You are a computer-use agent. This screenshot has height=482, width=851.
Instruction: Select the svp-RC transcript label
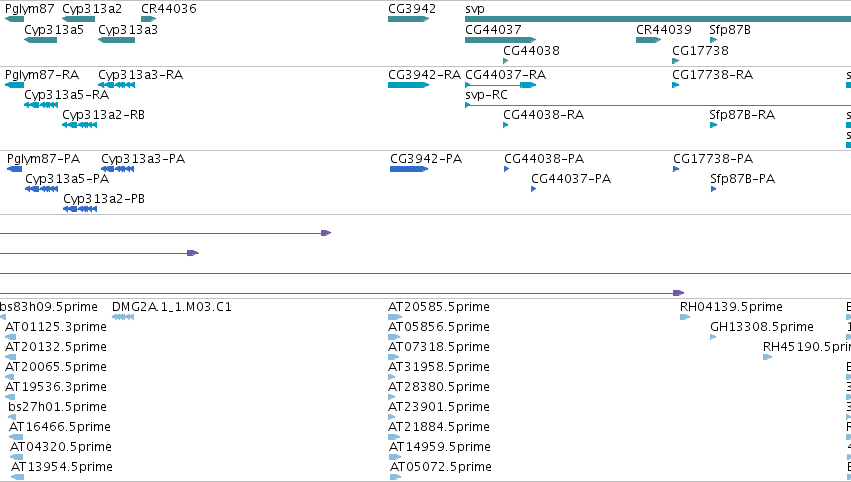pos(486,95)
